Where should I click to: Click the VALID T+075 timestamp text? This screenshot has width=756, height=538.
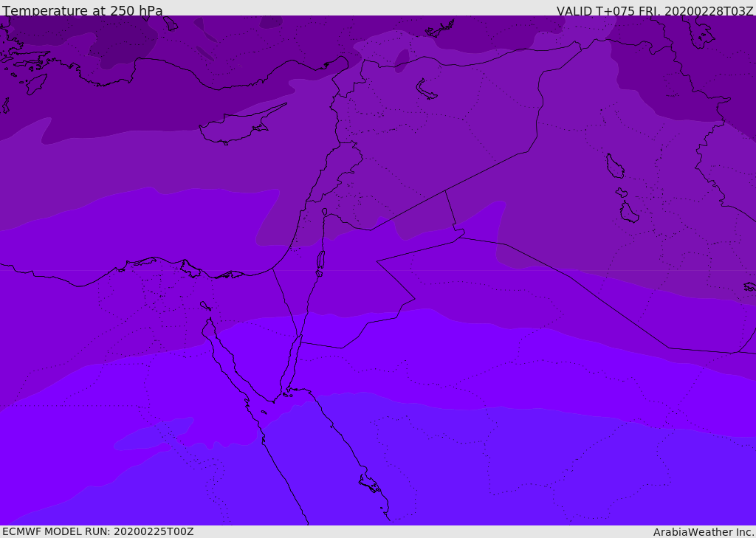[655, 10]
